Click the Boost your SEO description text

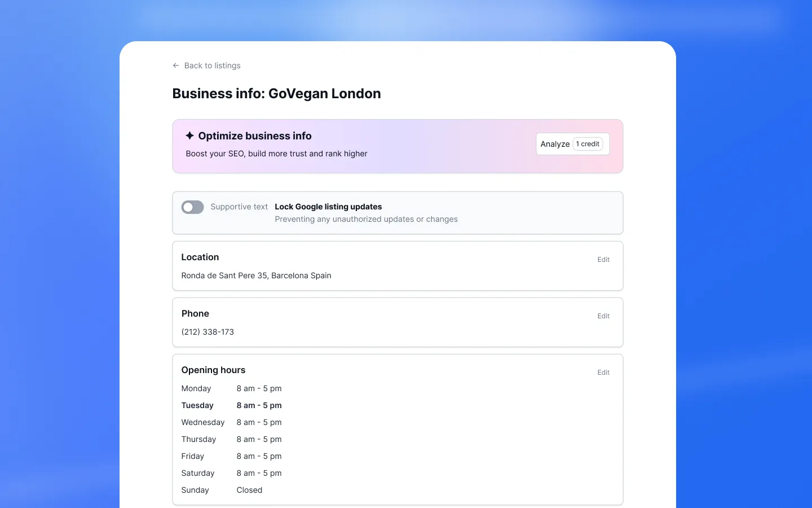[276, 154]
